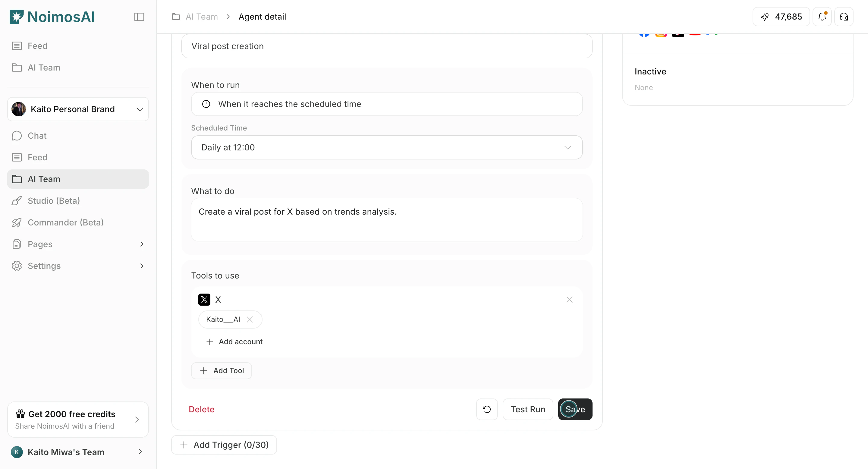Open the support headset icon
The width and height of the screenshot is (868, 469).
coord(844,17)
